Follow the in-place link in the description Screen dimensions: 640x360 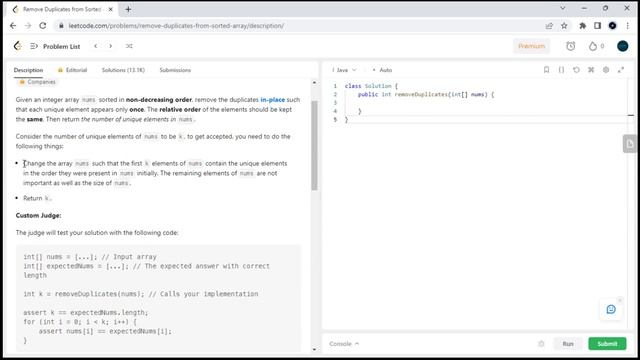[272, 100]
